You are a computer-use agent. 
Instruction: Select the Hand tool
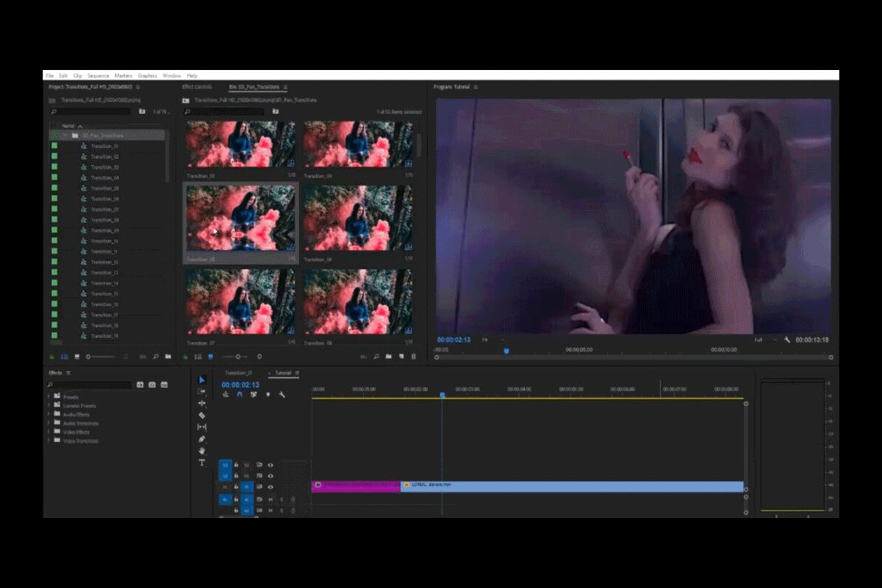click(x=202, y=451)
